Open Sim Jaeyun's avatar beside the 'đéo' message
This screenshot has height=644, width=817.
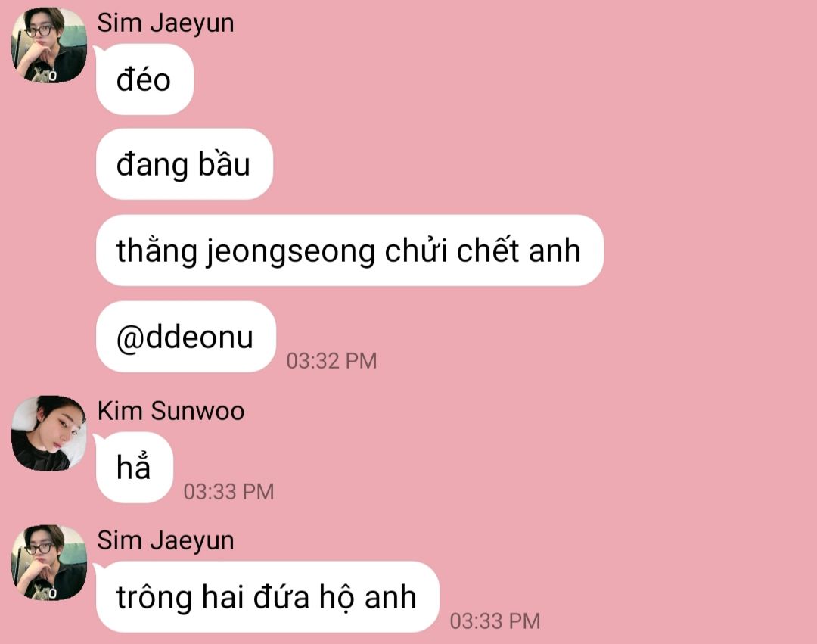click(x=49, y=45)
